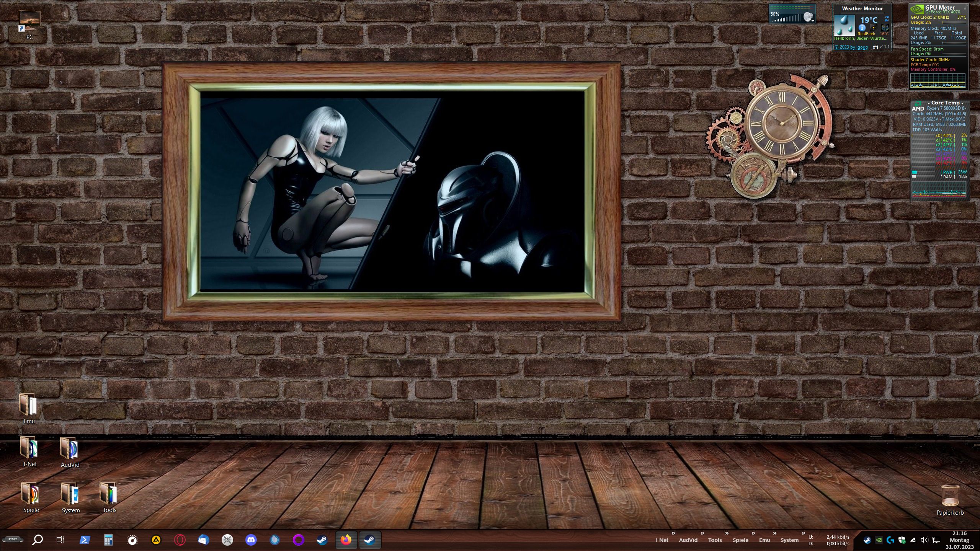Open the network tray icon
The height and width of the screenshot is (551, 980).
[936, 540]
